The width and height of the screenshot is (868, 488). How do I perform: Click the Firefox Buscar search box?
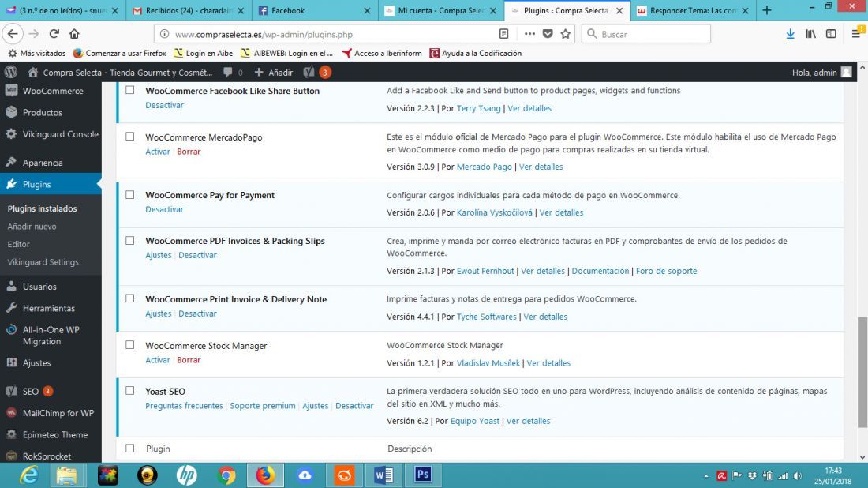coord(646,34)
